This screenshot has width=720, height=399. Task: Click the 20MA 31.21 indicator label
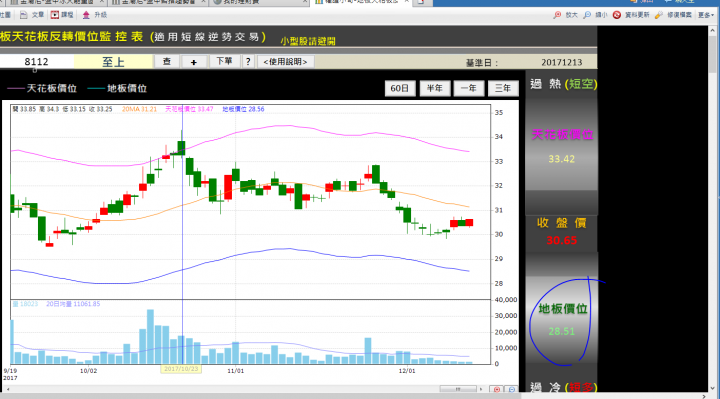(x=139, y=109)
